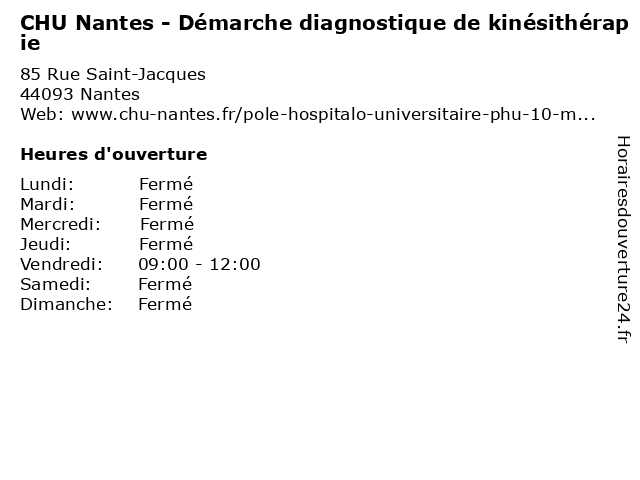Select the Vendredi day label
The width and height of the screenshot is (640, 480).
[x=62, y=264]
